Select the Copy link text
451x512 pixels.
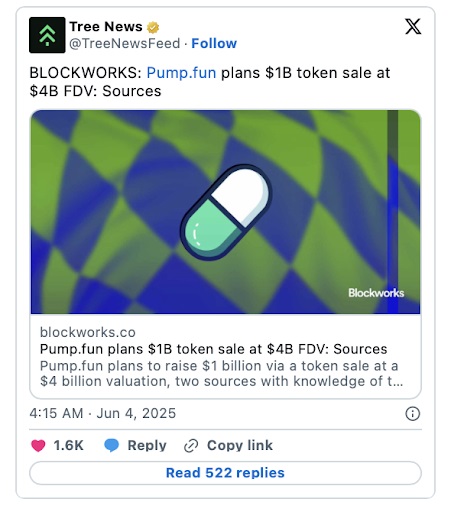coord(240,445)
